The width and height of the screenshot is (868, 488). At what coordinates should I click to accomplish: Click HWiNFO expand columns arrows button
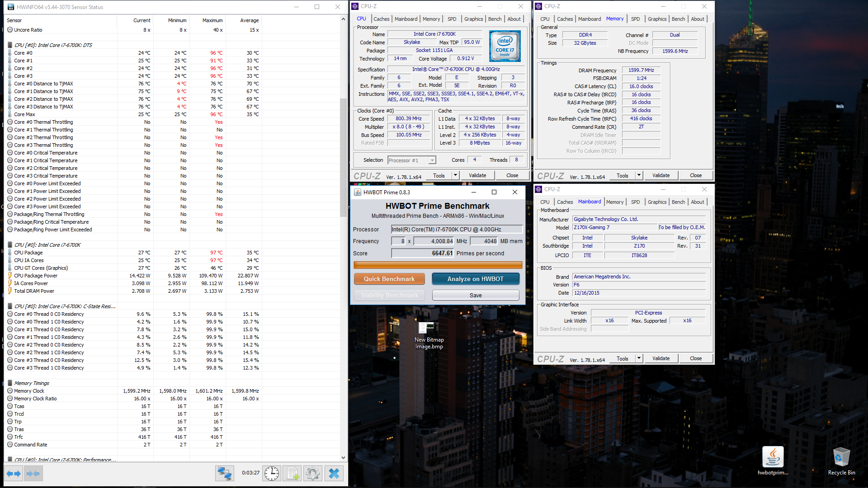click(x=14, y=473)
